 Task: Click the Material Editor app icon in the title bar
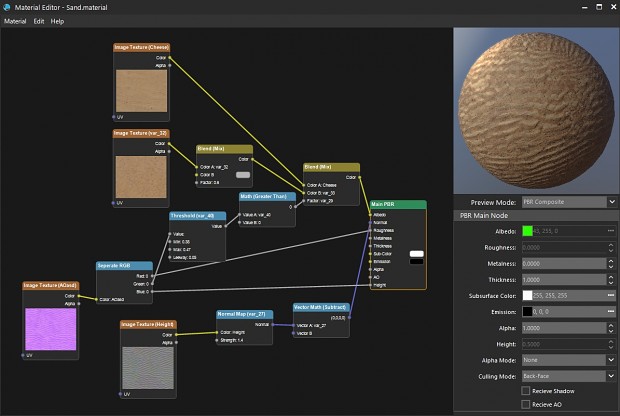coord(6,7)
